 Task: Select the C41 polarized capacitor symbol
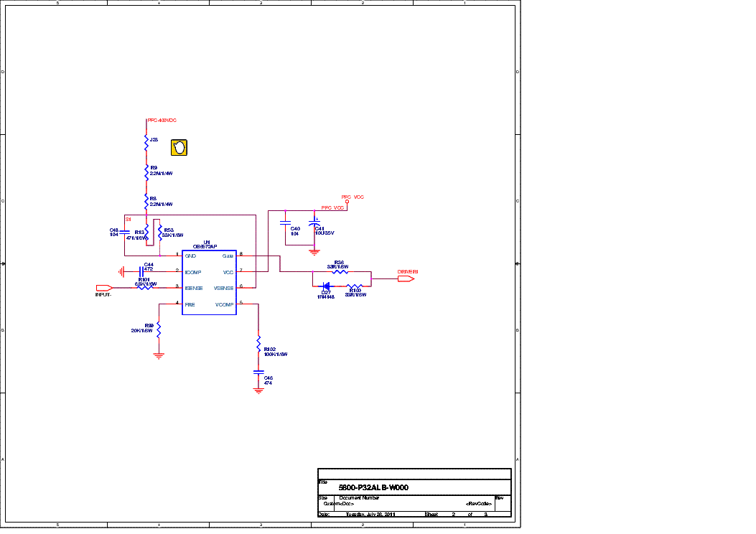click(314, 222)
